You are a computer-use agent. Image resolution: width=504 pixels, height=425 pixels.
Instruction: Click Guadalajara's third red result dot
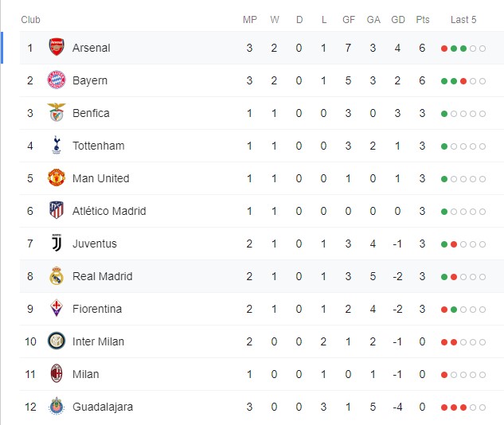tap(463, 407)
